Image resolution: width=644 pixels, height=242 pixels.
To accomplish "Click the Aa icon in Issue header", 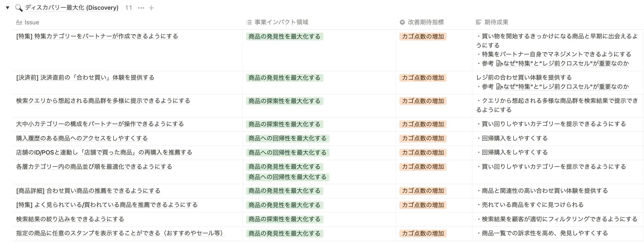I will pos(19,22).
